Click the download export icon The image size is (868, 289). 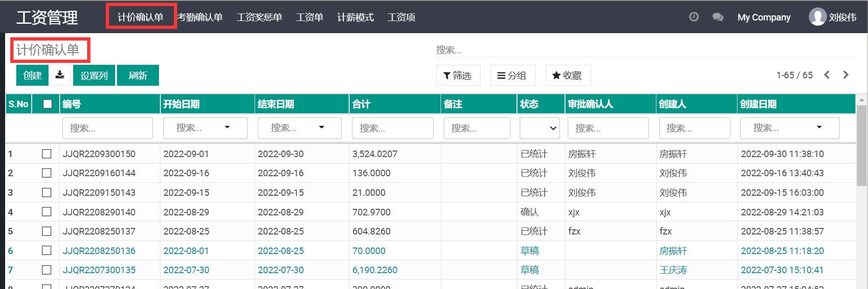point(60,75)
